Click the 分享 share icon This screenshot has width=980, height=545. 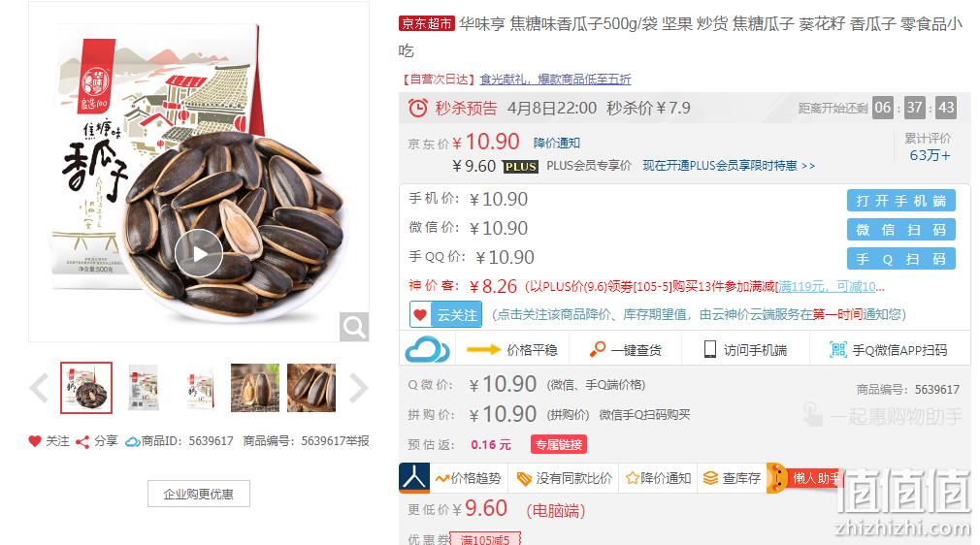(x=82, y=442)
